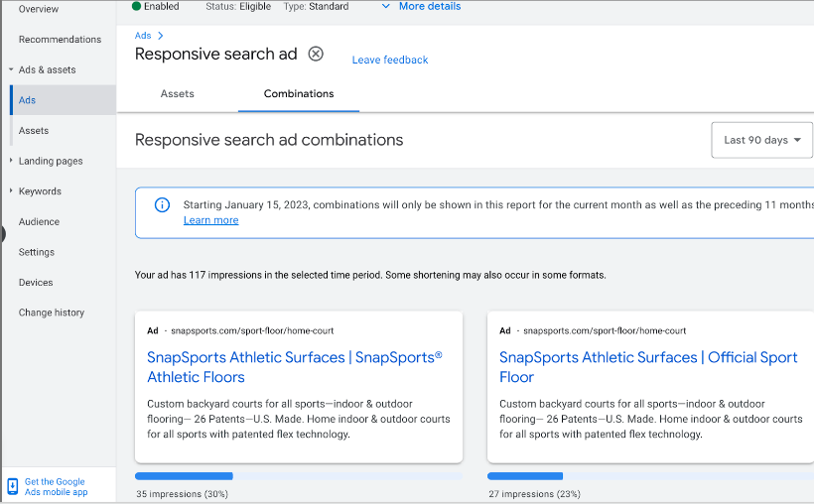
Task: Select Ads in the sidebar
Action: pyautogui.click(x=63, y=100)
